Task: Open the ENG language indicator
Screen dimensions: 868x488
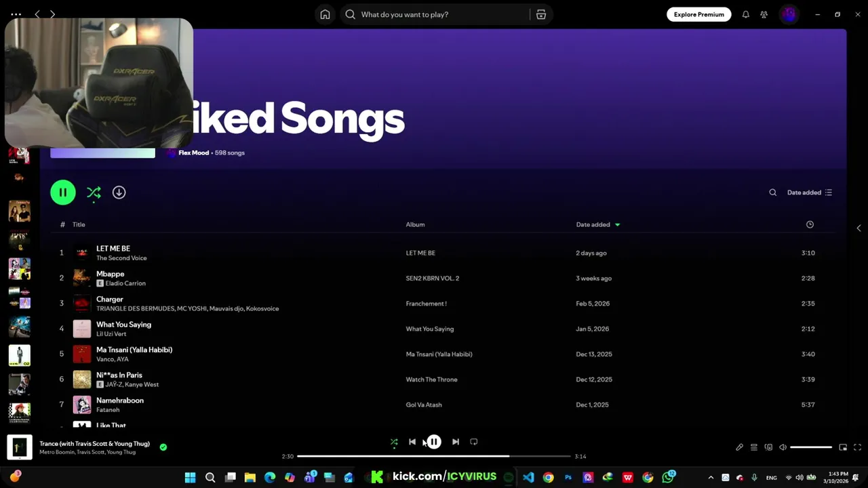Action: (772, 478)
